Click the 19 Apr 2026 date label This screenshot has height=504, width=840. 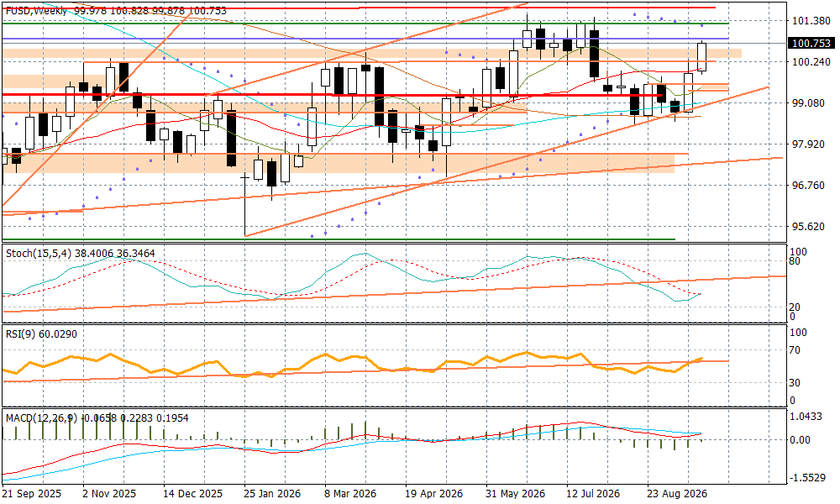pyautogui.click(x=434, y=493)
